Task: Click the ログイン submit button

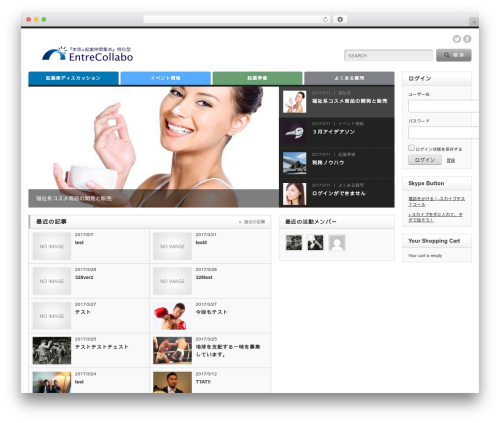Action: [425, 160]
